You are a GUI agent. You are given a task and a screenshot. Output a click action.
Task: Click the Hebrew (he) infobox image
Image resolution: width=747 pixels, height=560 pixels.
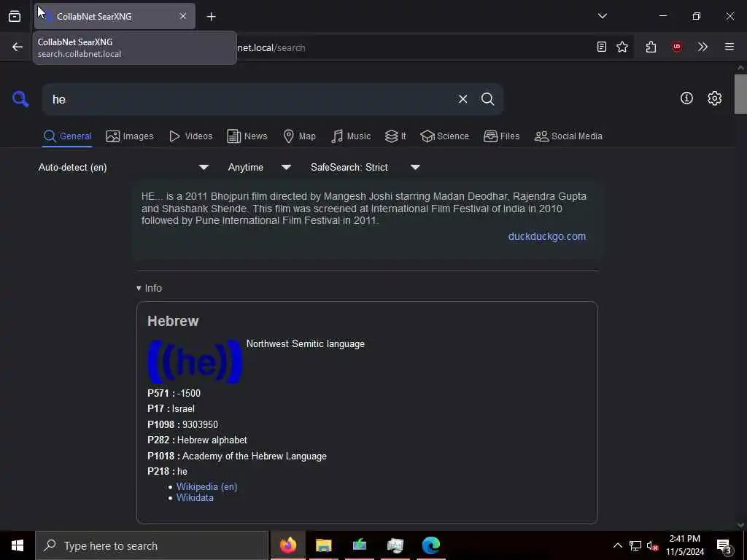coord(195,362)
